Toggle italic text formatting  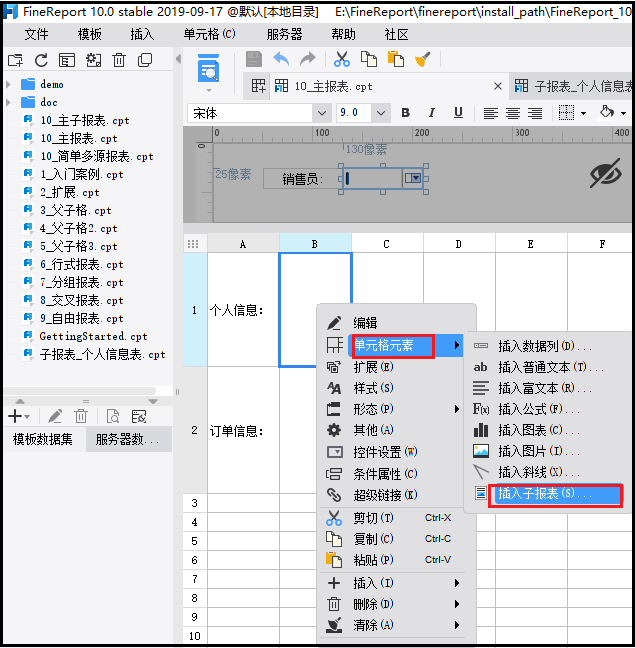432,113
